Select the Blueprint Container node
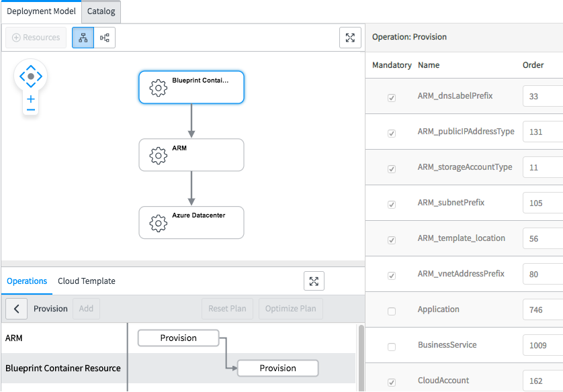This screenshot has width=563, height=392. pyautogui.click(x=191, y=87)
